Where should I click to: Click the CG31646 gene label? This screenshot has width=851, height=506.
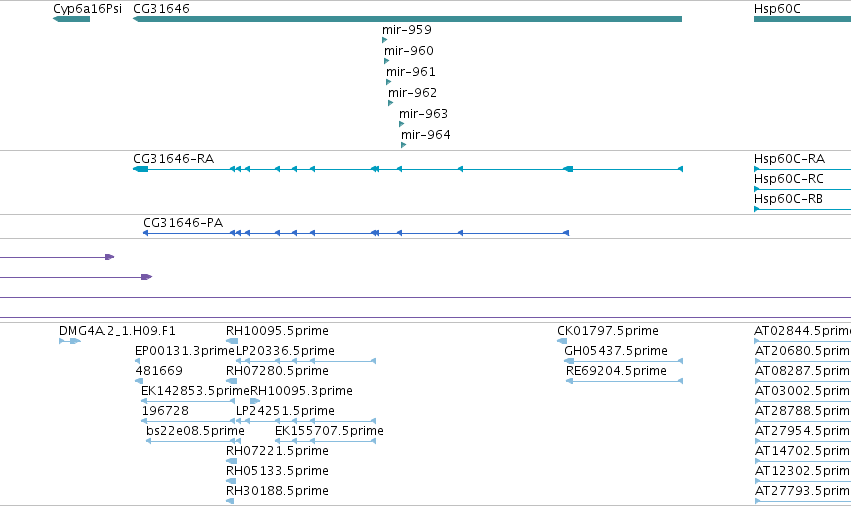click(x=161, y=9)
